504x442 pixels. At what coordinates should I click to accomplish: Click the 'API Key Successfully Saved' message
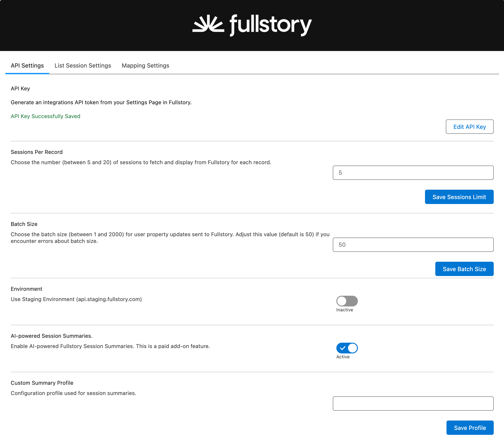[45, 116]
